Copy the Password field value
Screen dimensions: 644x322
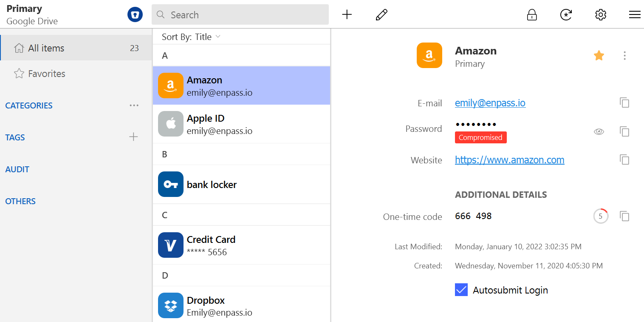point(624,131)
